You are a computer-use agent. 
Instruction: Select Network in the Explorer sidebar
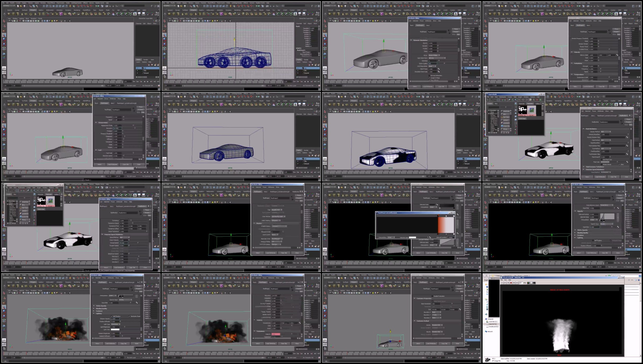pos(490,331)
